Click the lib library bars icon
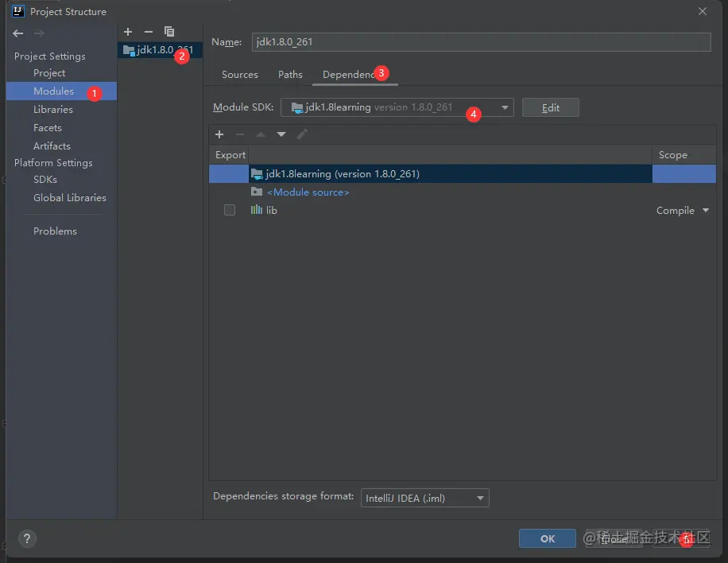Image resolution: width=728 pixels, height=563 pixels. coord(256,210)
